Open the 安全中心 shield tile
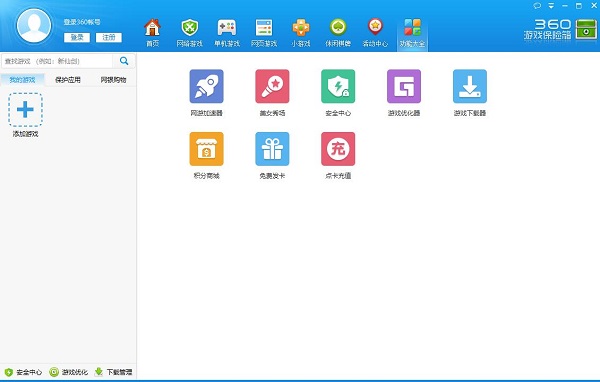Screen dimensions: 600x382 338,86
